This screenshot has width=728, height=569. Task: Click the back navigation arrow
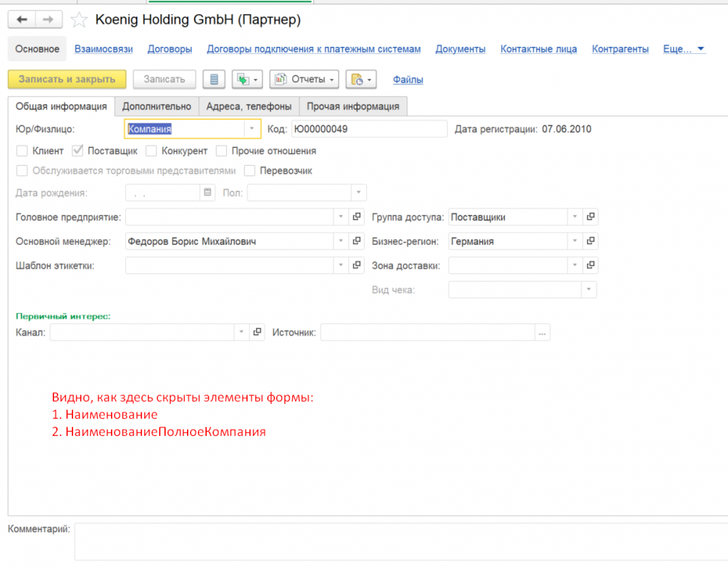point(21,20)
